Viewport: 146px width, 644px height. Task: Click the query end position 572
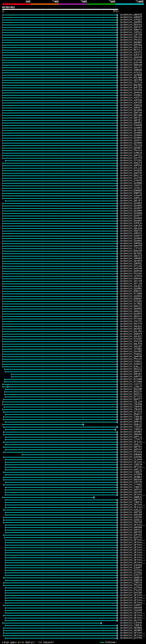point(115,11)
